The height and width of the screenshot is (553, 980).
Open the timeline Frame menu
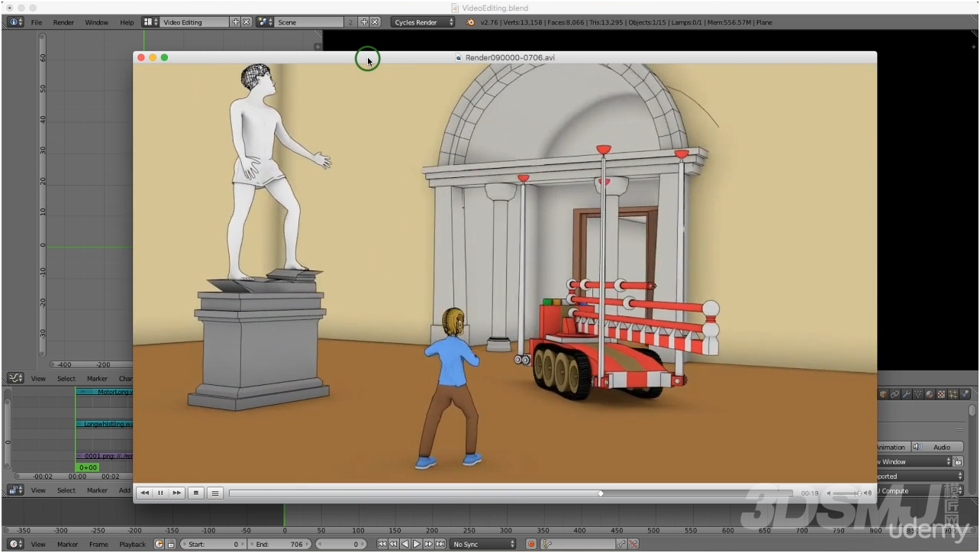pyautogui.click(x=98, y=545)
